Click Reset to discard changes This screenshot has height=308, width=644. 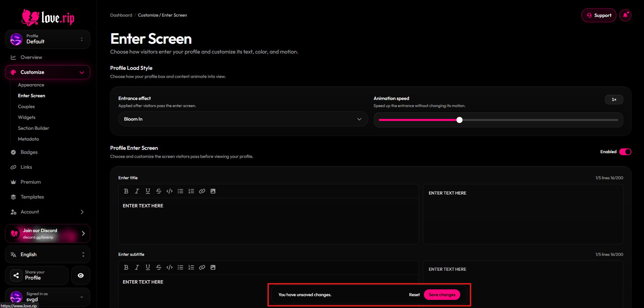coord(414,295)
